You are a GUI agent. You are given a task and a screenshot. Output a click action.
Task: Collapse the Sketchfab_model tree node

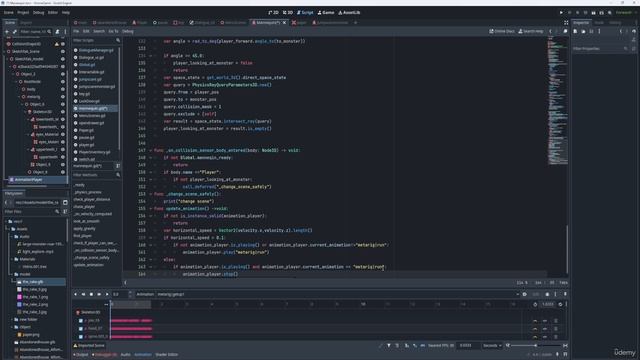pyautogui.click(x=7, y=59)
